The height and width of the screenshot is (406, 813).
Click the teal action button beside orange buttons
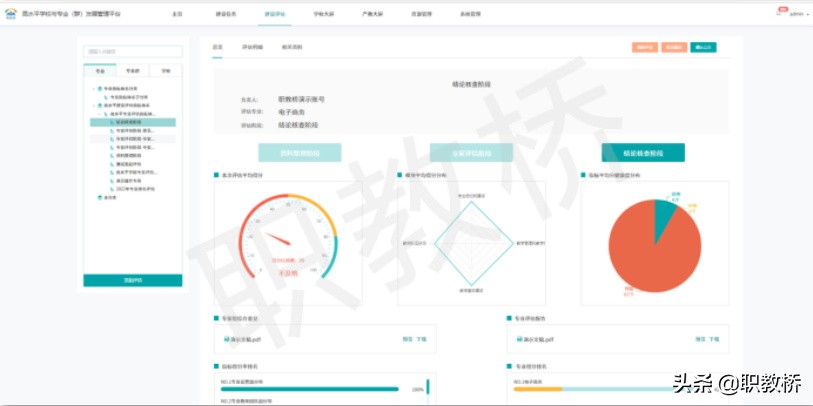(x=703, y=47)
